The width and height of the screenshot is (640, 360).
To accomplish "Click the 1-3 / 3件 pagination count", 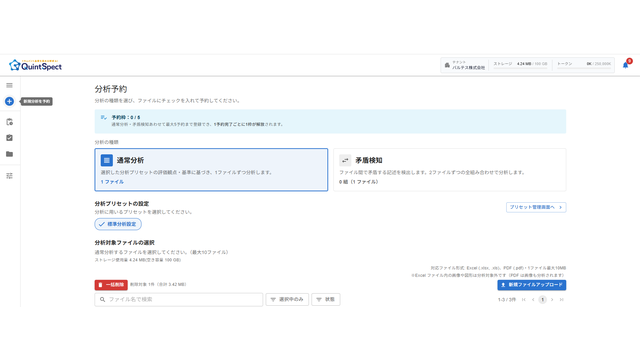I will [507, 300].
